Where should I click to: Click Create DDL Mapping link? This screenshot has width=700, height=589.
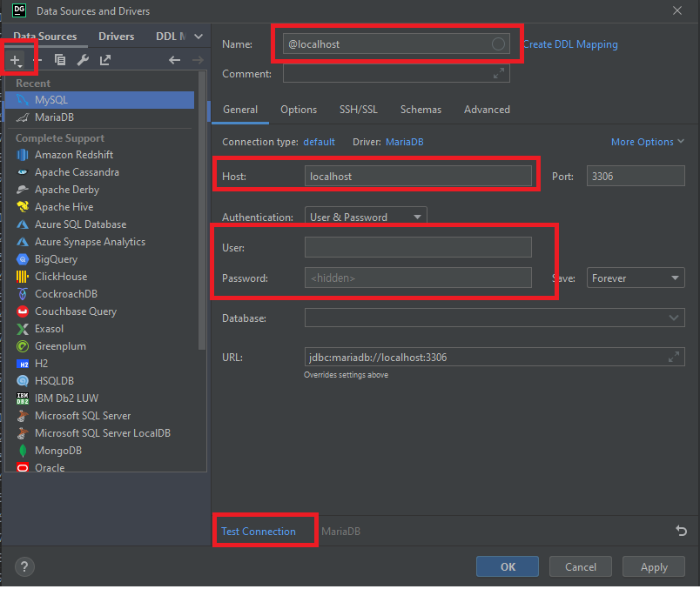pos(570,44)
